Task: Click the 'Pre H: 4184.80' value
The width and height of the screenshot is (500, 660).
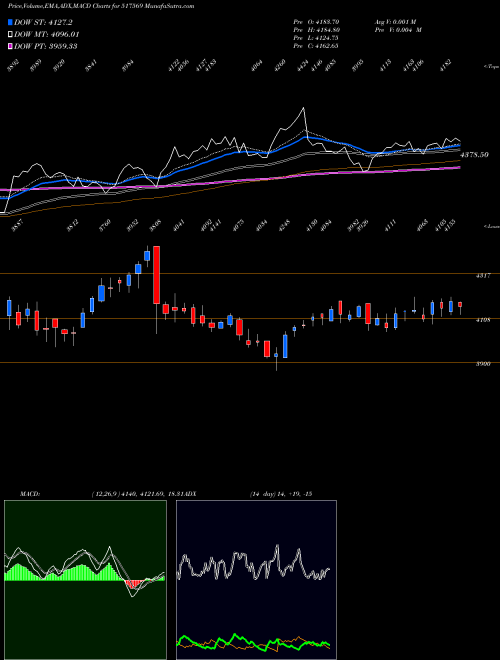Action: pos(316,30)
